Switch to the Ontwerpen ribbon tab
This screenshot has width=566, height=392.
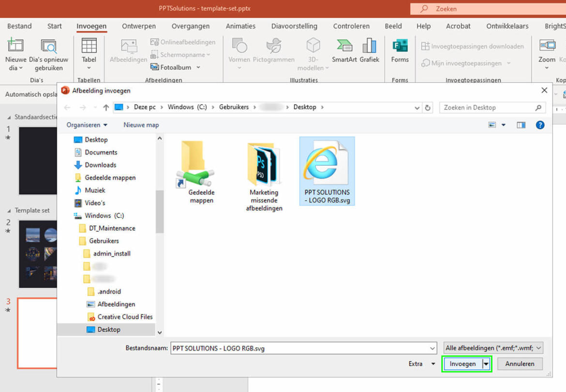click(139, 26)
